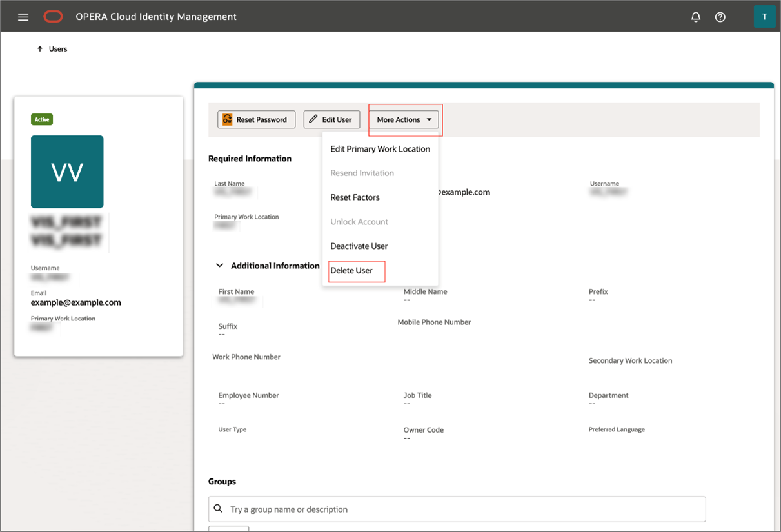Click the Groups search input field
Screen dimensions: 781x532
click(x=457, y=509)
